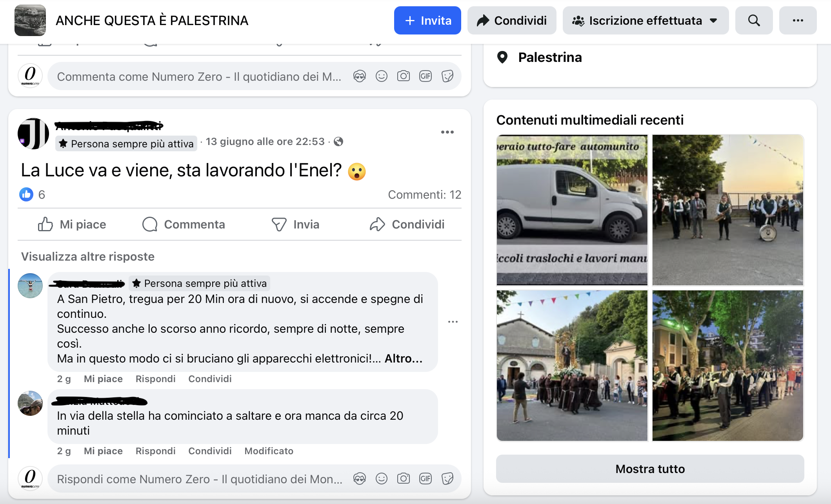Expand Iscrizione effettuata dropdown
831x504 pixels.
(646, 20)
